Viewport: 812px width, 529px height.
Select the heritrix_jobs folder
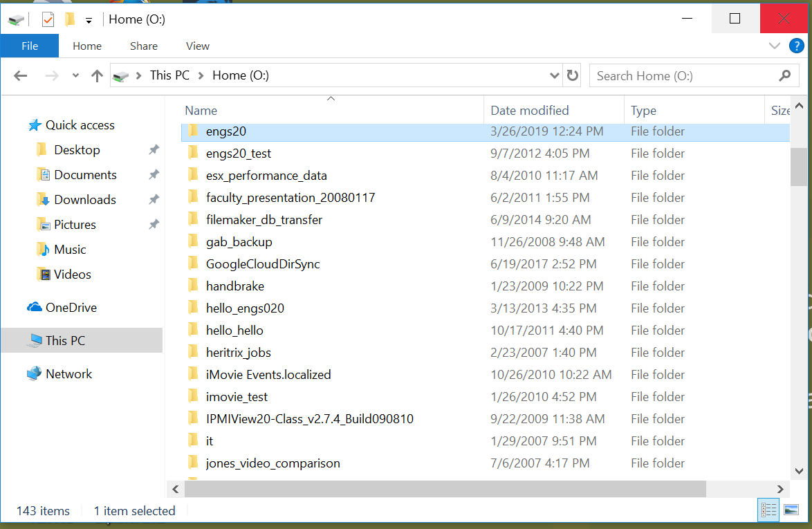[486, 353]
